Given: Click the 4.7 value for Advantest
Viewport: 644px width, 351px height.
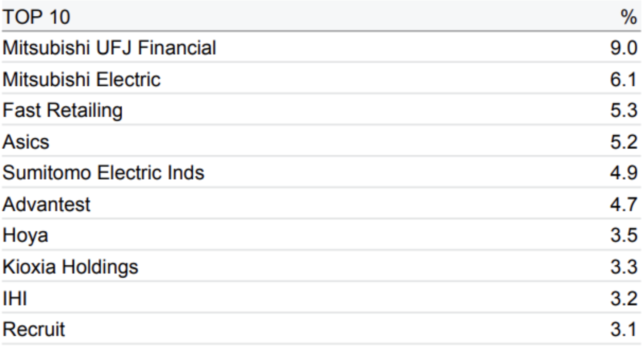Looking at the screenshot, I should point(624,204).
